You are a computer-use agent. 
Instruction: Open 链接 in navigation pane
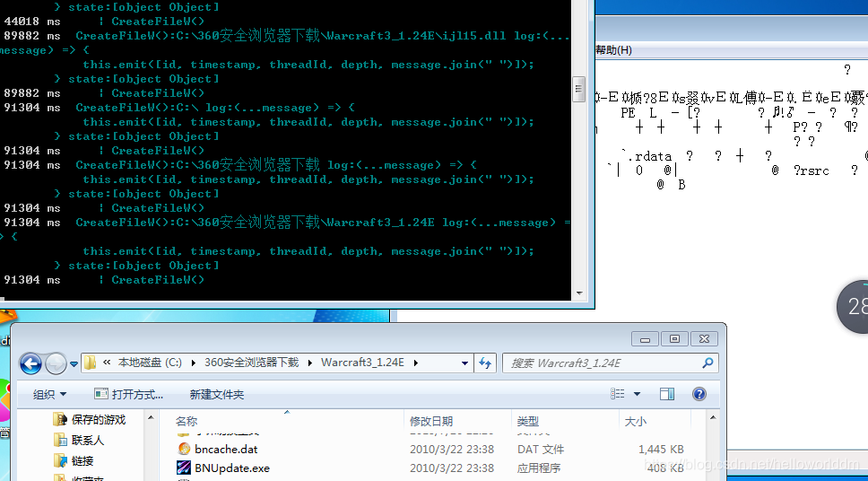[74, 460]
